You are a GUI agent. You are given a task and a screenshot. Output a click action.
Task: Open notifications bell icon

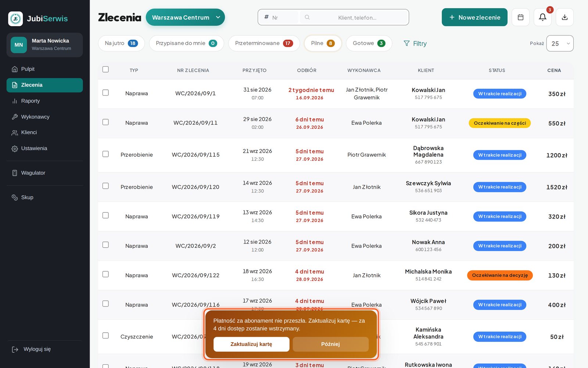542,17
